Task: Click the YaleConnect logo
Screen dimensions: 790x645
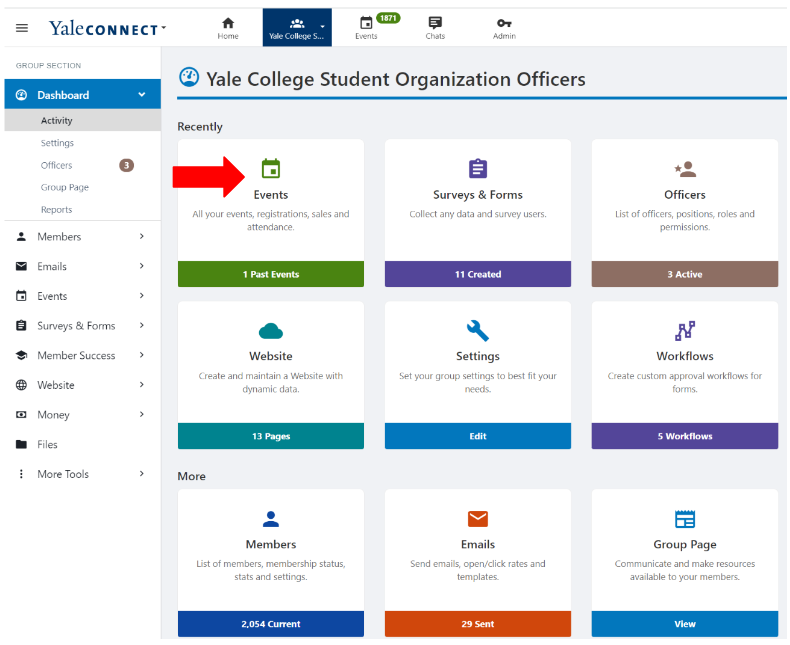Action: tap(103, 28)
